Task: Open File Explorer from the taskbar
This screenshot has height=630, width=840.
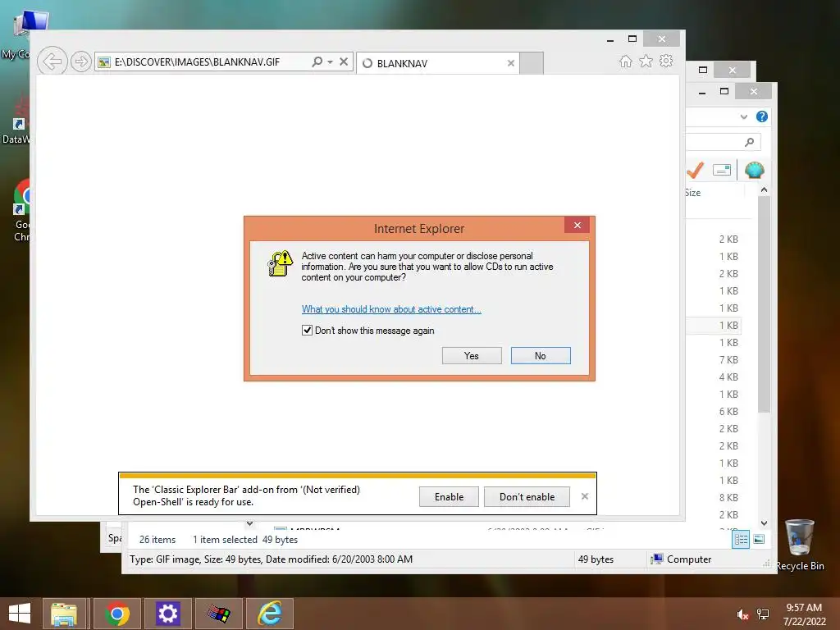Action: (64, 614)
